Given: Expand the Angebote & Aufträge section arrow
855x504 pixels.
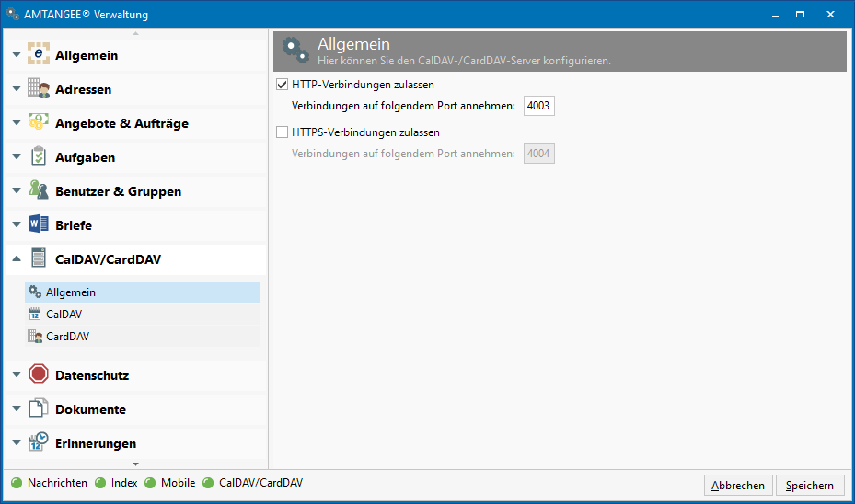Looking at the screenshot, I should click(x=17, y=122).
